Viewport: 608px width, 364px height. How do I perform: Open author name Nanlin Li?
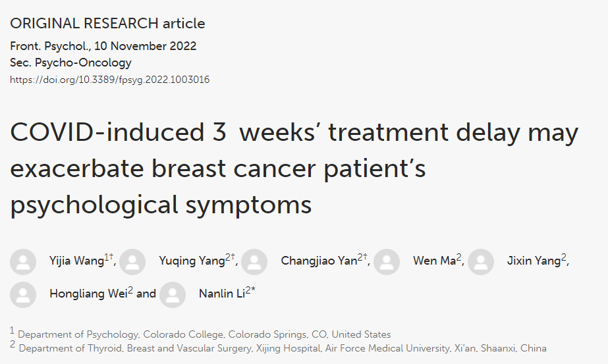[x=221, y=294]
